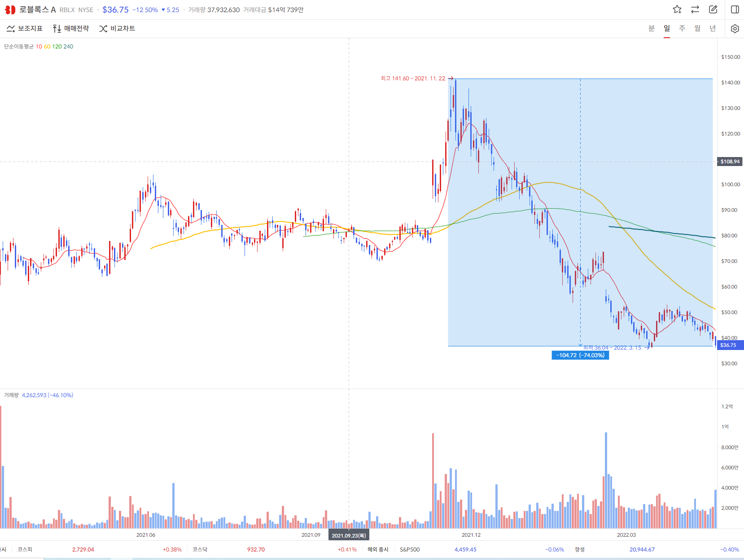Image resolution: width=744 pixels, height=560 pixels.
Task: Click the -12.50% change percentage
Action: 145,10
